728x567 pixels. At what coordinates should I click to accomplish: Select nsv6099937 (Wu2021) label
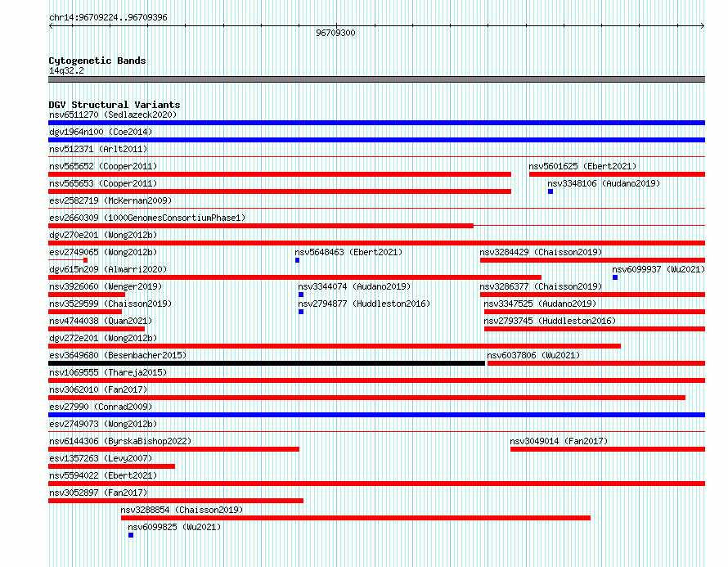(658, 269)
